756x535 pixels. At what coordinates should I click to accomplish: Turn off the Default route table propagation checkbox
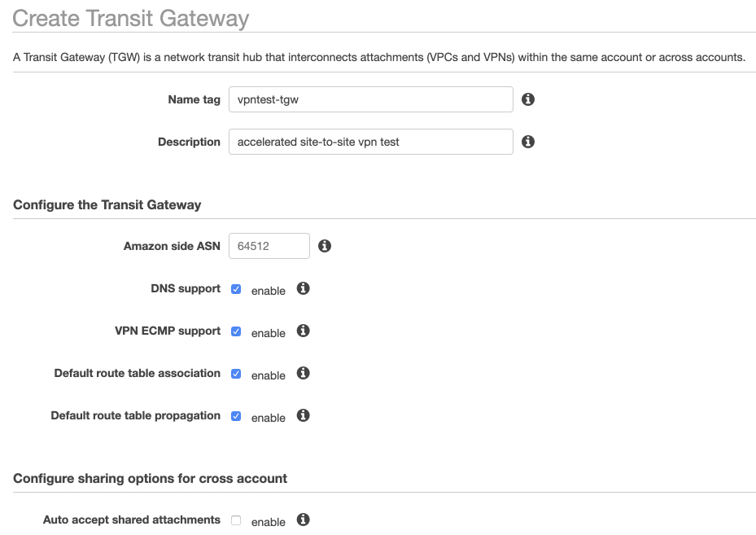pos(236,416)
